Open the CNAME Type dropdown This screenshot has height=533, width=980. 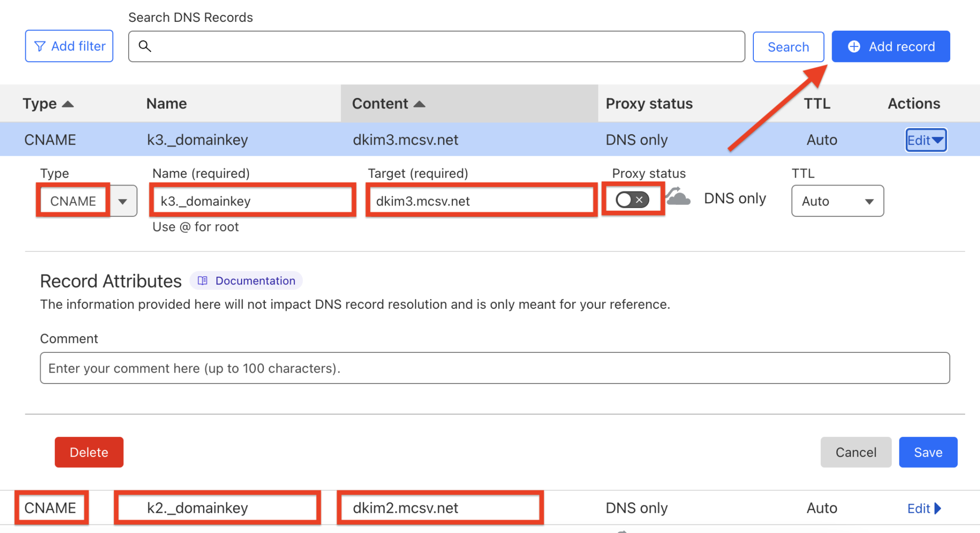click(123, 200)
